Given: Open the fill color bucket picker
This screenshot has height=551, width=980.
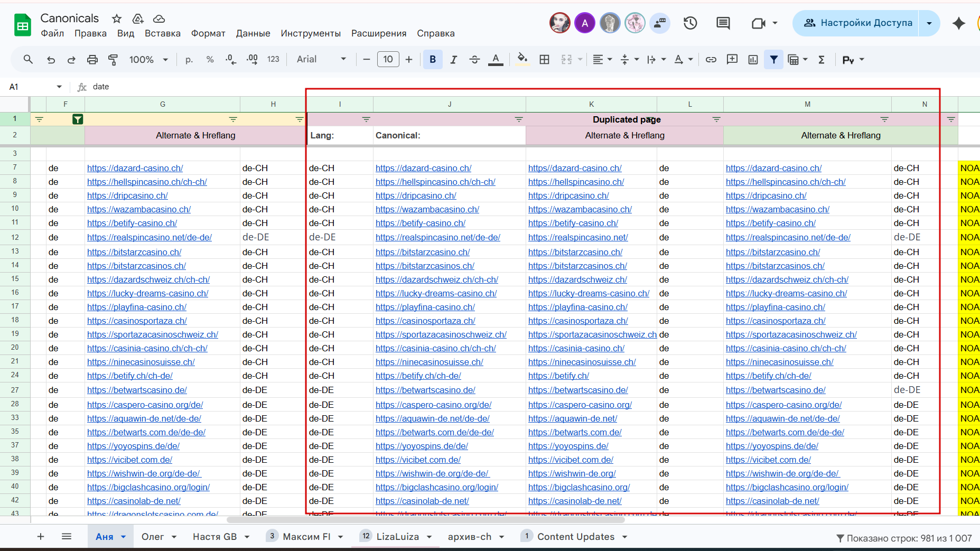Looking at the screenshot, I should [x=522, y=60].
